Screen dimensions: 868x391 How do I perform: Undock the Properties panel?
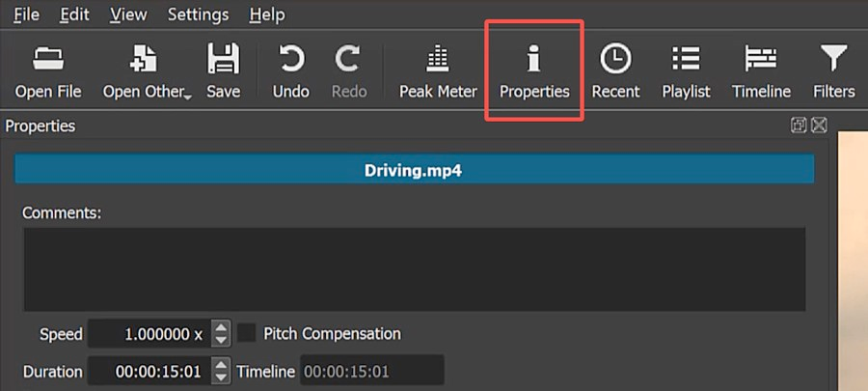coord(799,126)
